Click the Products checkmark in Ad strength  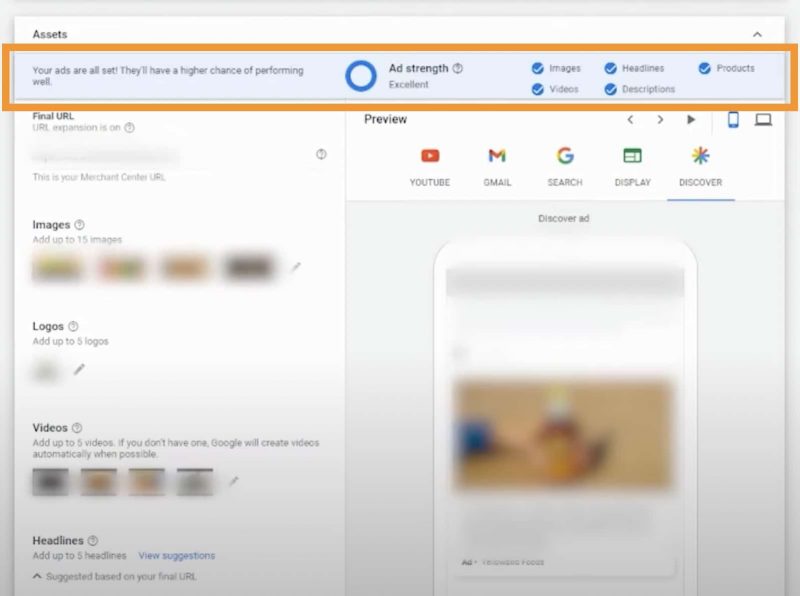point(705,69)
